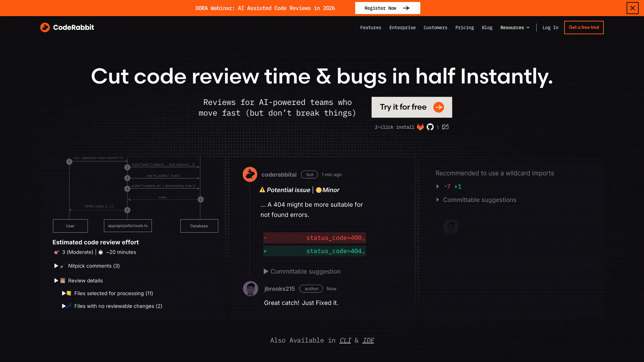Click the jbrooks215 author avatar

[250, 289]
